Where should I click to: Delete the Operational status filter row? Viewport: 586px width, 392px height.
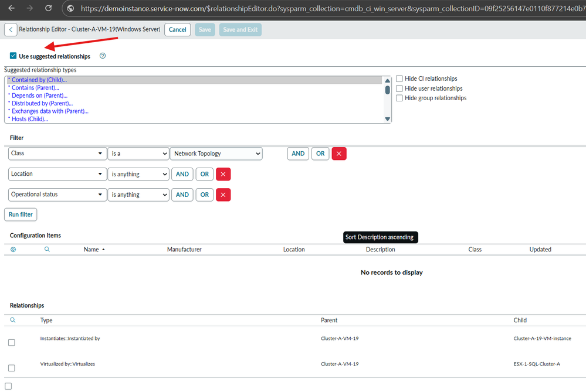[x=223, y=195]
